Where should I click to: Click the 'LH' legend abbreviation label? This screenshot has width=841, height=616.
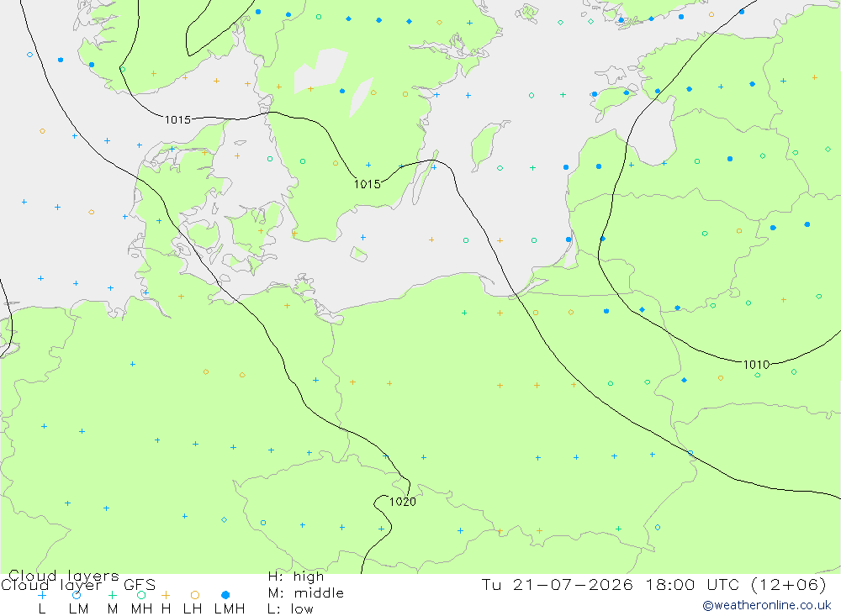[x=193, y=609]
